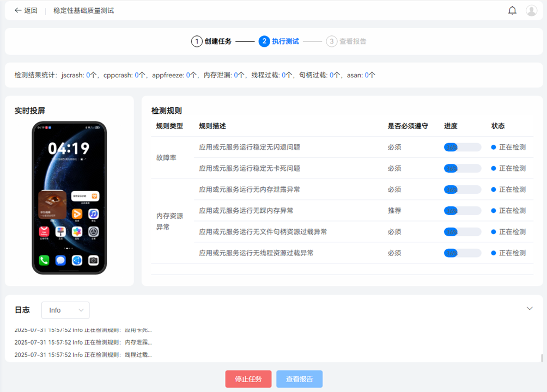The image size is (547, 392).
Task: Open the Music app on the phone screen
Action: [94, 214]
